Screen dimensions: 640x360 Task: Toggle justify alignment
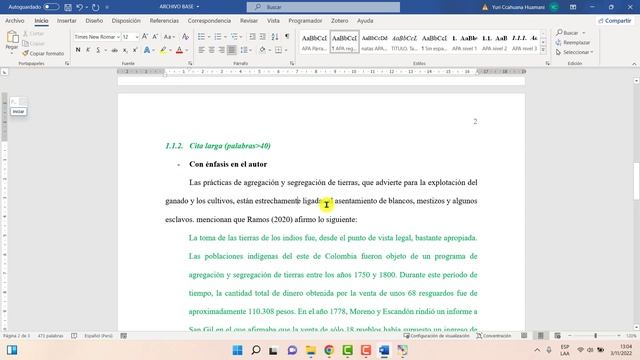point(231,50)
